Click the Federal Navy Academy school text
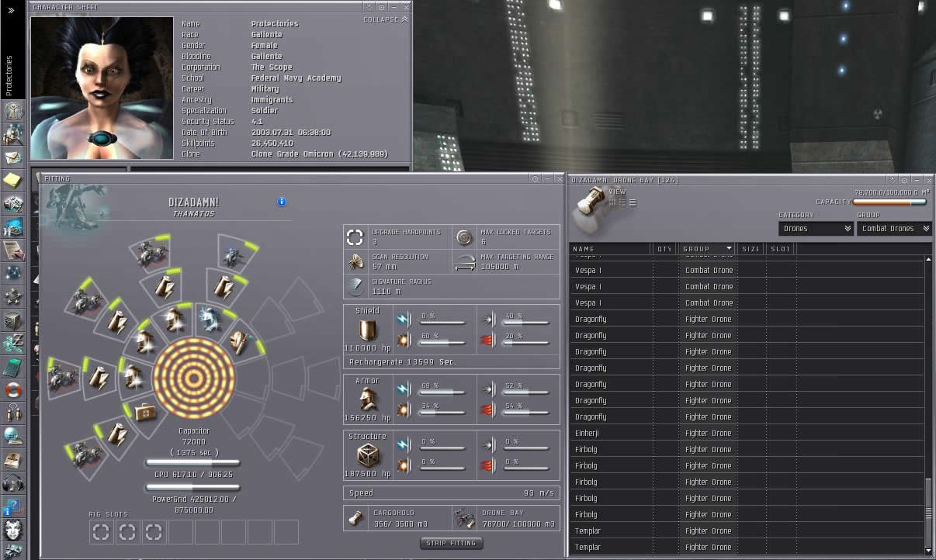This screenshot has width=936, height=560. pyautogui.click(x=296, y=78)
